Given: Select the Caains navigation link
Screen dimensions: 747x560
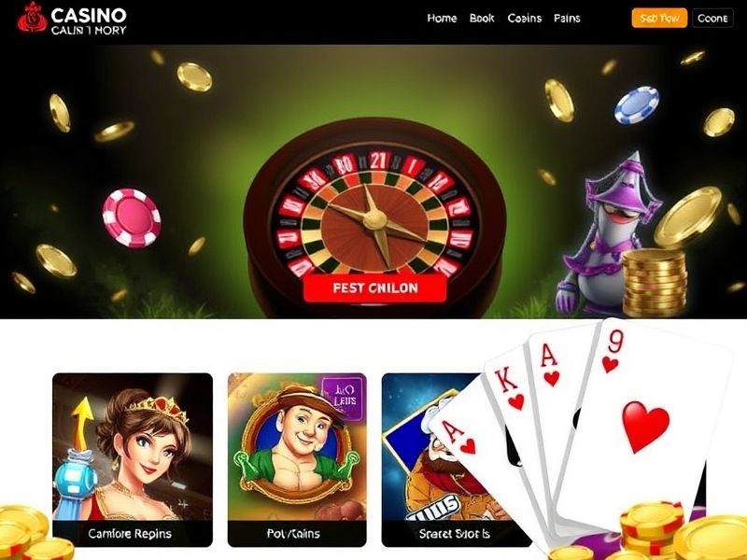Looking at the screenshot, I should point(524,18).
